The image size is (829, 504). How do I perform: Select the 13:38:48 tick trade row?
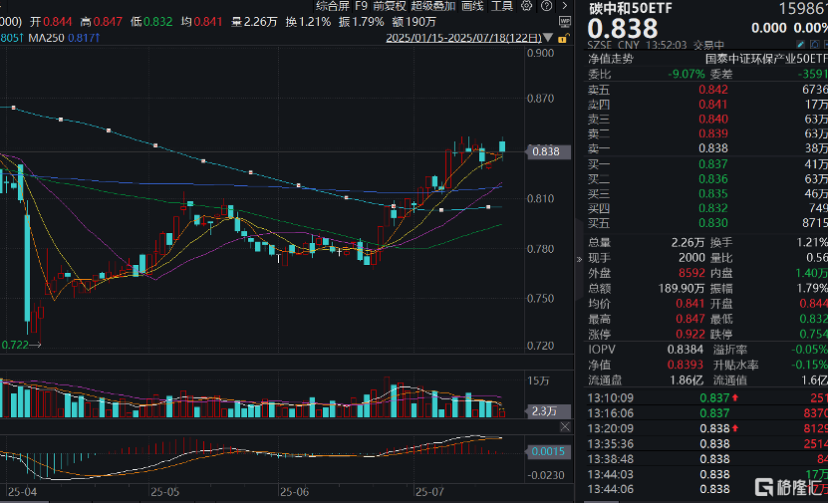click(707, 459)
